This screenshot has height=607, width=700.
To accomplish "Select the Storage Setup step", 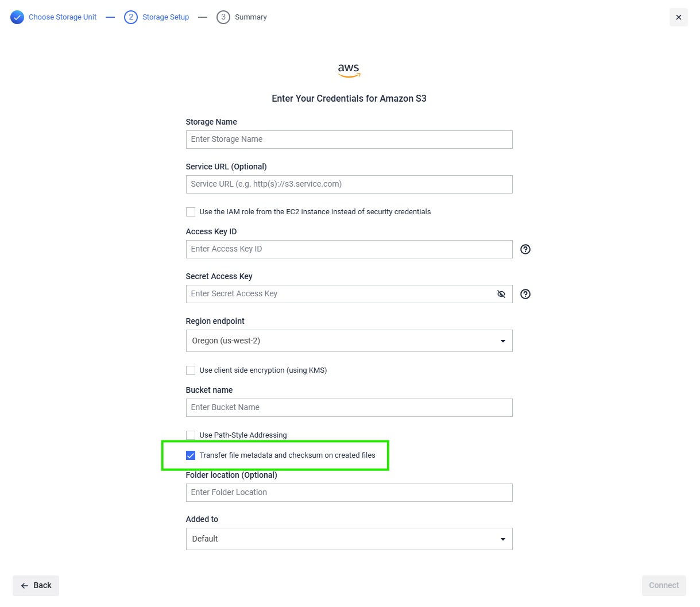I will [166, 17].
